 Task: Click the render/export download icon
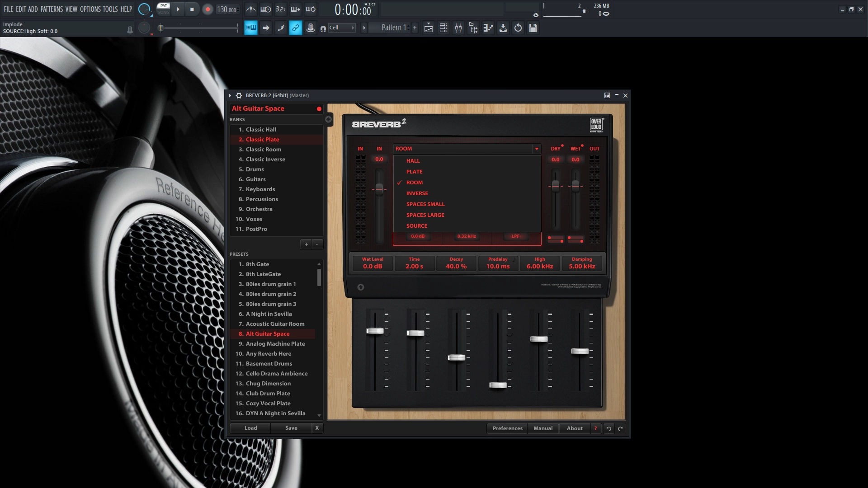[x=503, y=28]
